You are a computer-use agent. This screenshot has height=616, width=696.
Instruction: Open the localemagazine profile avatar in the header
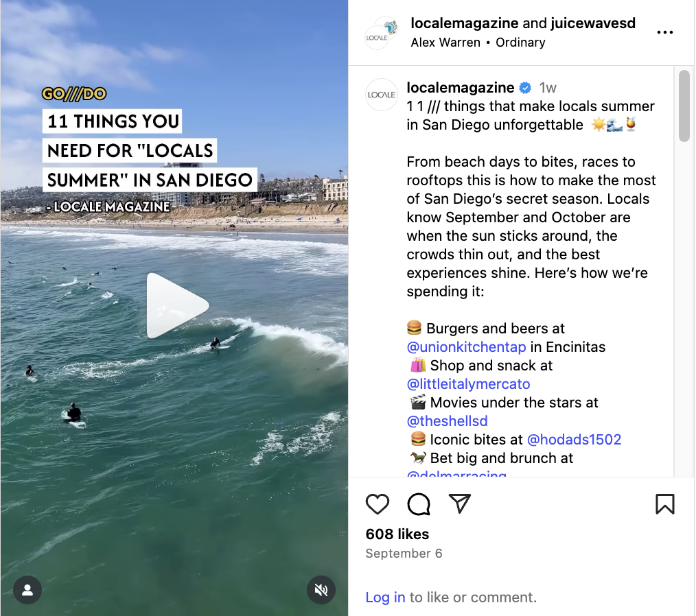[378, 37]
